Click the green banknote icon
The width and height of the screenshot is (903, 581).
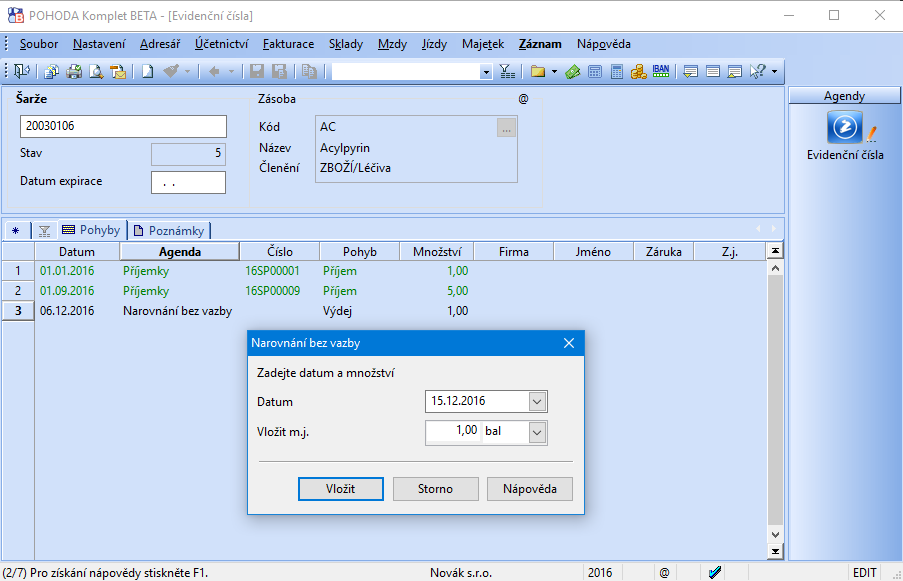[x=572, y=71]
